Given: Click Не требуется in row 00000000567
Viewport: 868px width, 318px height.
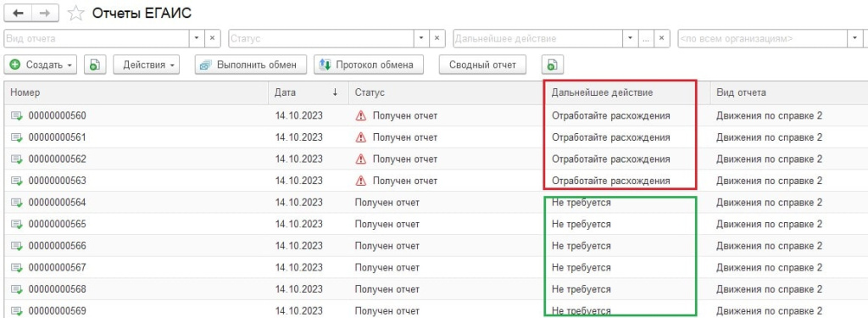Looking at the screenshot, I should (x=581, y=268).
